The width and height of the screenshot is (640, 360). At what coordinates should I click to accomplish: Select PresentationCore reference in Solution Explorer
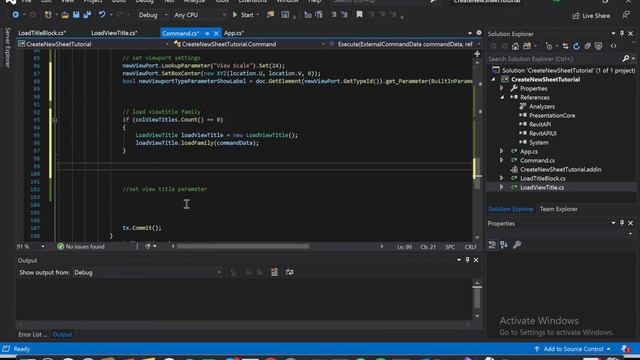(x=552, y=115)
